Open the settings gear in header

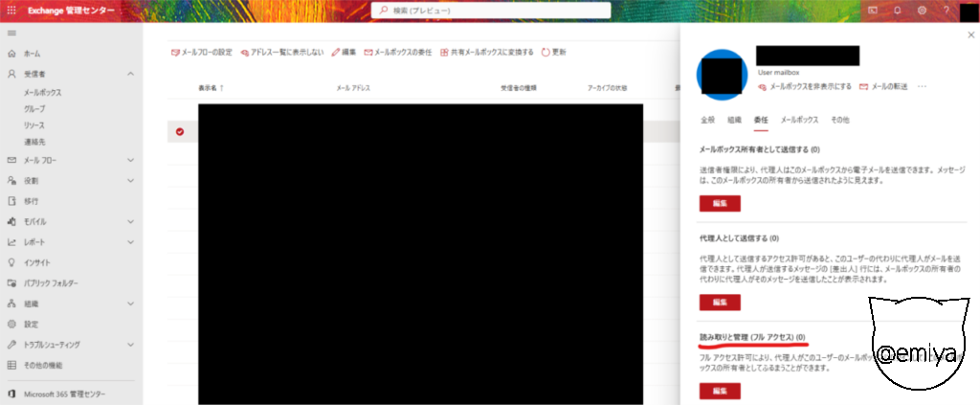click(x=922, y=11)
